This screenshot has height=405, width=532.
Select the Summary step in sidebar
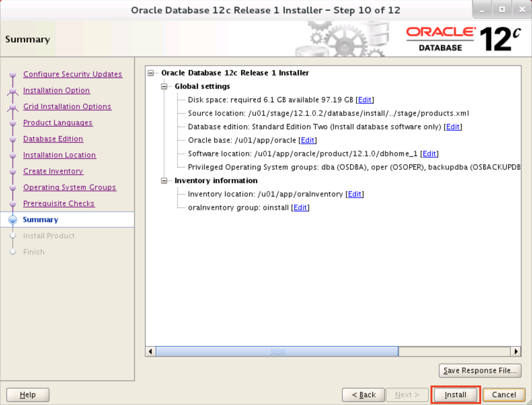point(41,220)
